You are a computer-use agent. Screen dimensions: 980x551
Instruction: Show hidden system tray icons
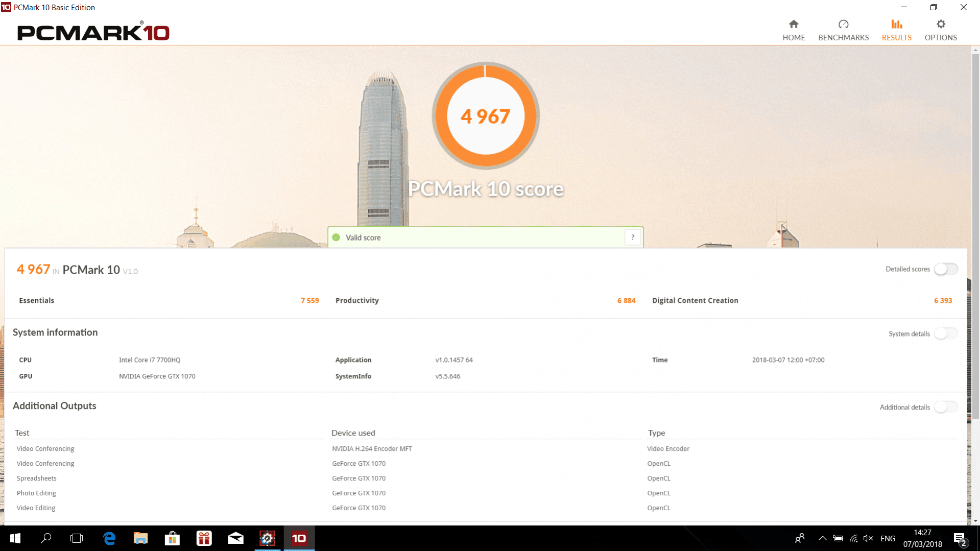click(822, 538)
